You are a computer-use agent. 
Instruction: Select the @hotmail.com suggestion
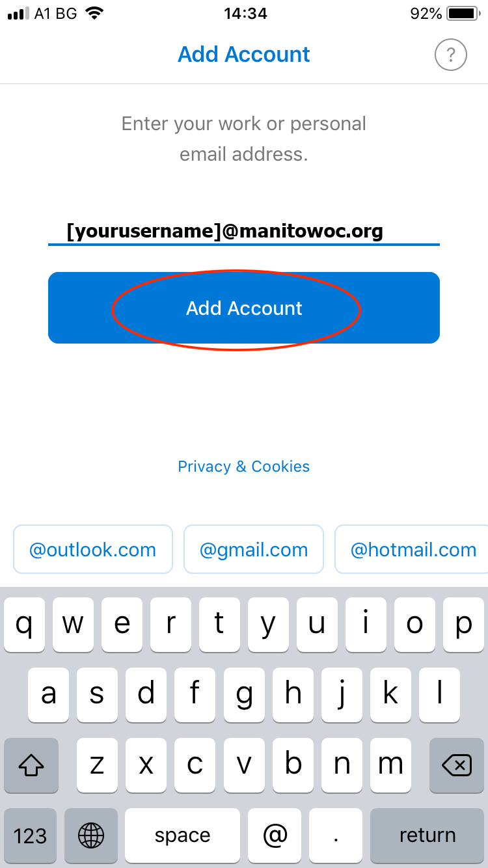point(413,550)
